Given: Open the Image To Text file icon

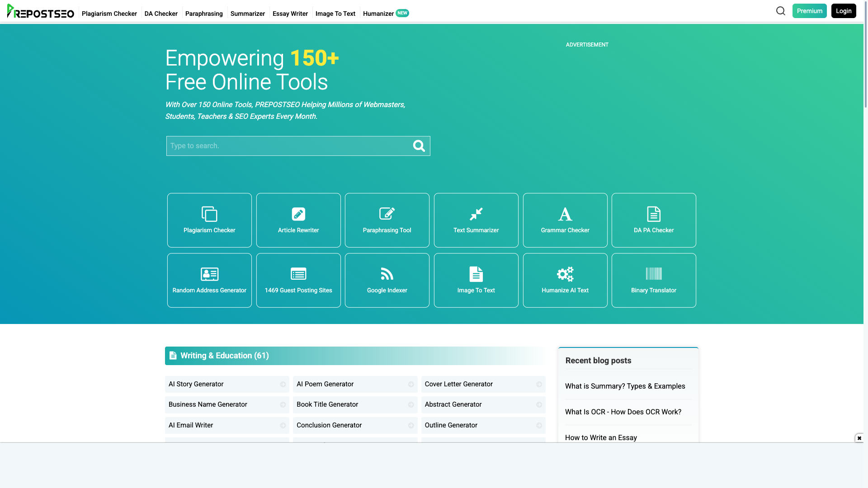Looking at the screenshot, I should tap(476, 274).
